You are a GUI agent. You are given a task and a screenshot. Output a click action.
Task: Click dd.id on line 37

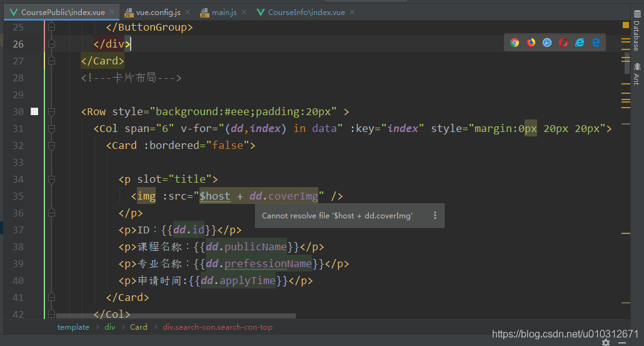click(189, 230)
